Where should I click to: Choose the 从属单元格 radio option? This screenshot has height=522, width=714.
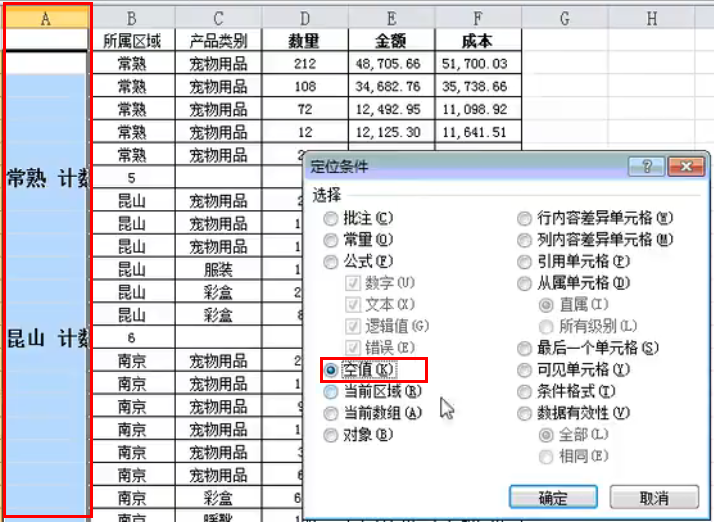tap(525, 284)
